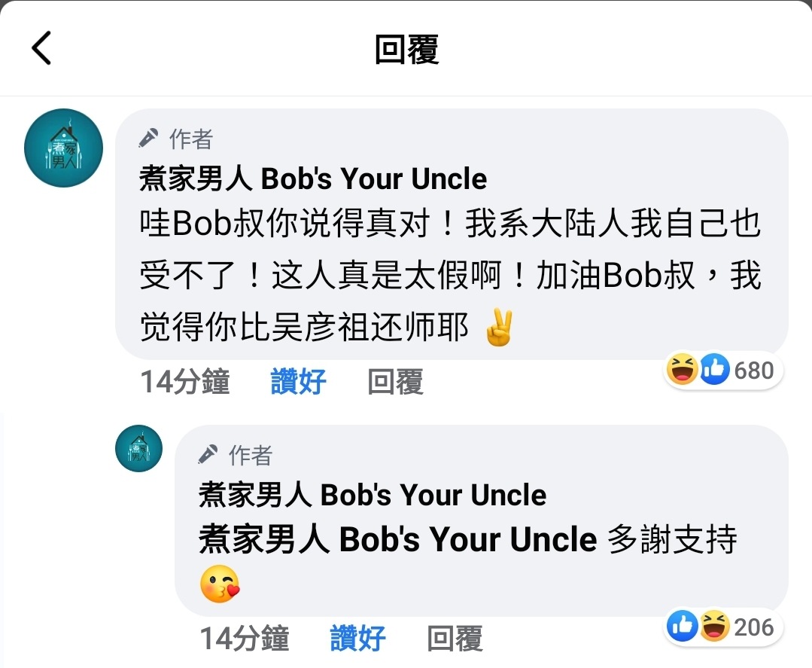
Task: Click the 14分鐘 timestamp on the reply
Action: [245, 638]
